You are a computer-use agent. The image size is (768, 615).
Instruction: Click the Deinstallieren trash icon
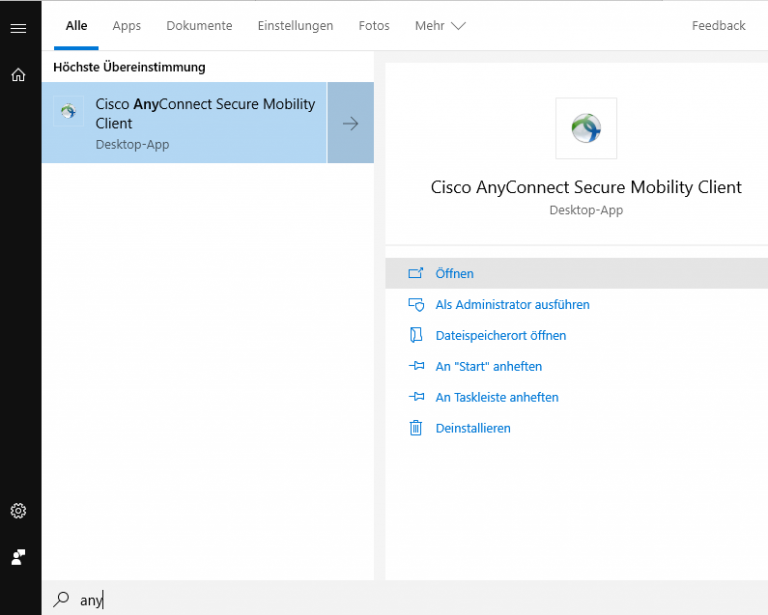point(415,428)
